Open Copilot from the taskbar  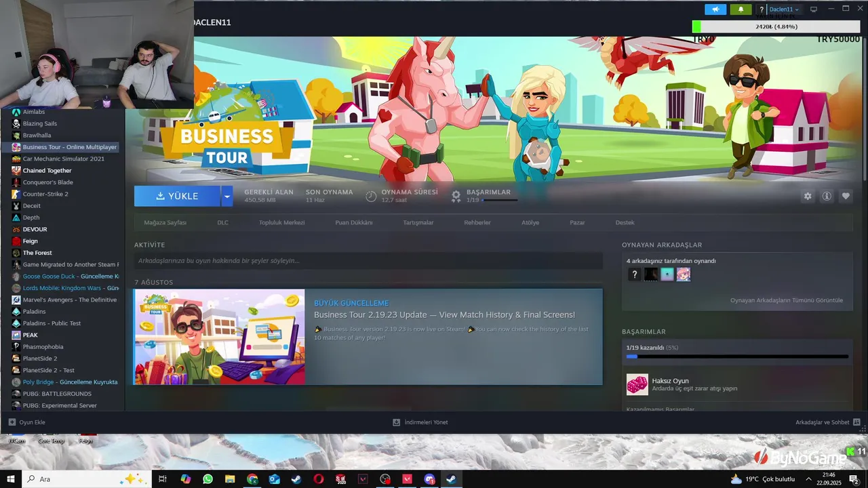(x=186, y=479)
